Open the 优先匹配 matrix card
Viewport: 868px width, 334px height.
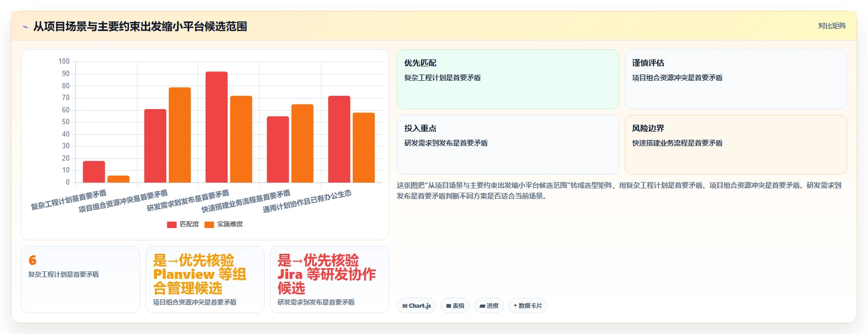508,79
